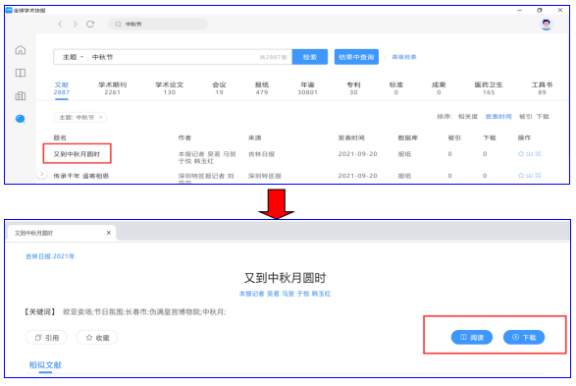This screenshot has height=386, width=576.
Task: Expand the 主题 search field dropdown
Action: (73, 57)
